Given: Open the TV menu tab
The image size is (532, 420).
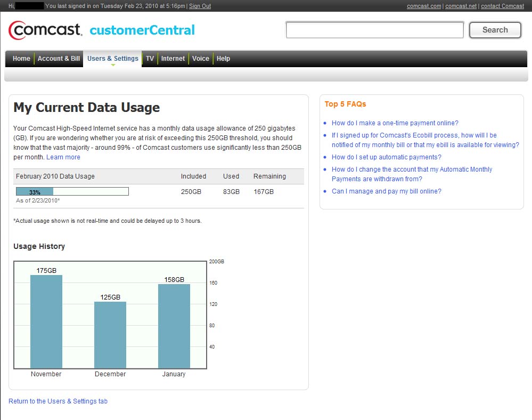Looking at the screenshot, I should (x=150, y=59).
